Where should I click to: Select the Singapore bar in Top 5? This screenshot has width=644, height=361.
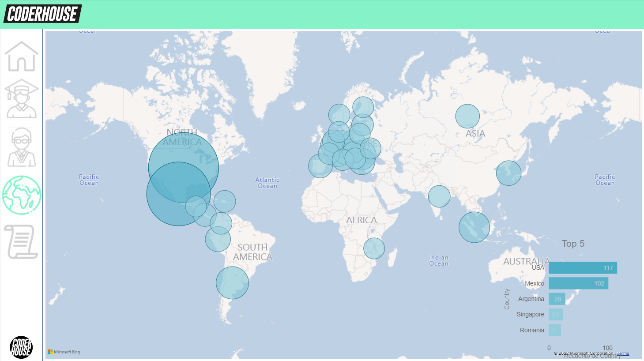pyautogui.click(x=555, y=315)
